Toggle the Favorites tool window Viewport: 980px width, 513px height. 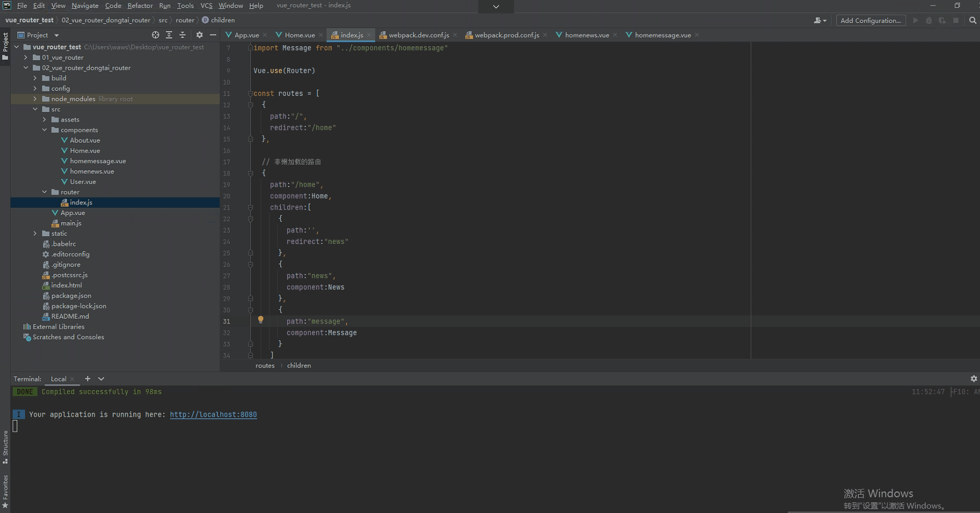[5, 491]
